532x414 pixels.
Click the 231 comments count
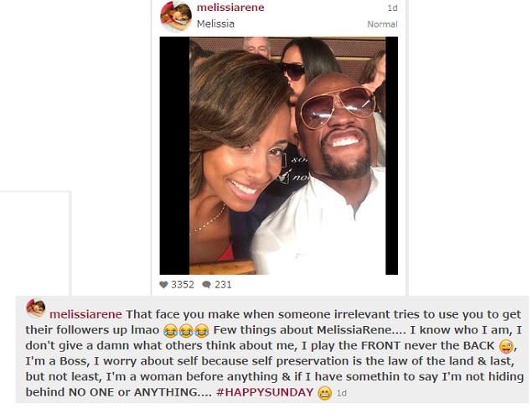coord(224,285)
